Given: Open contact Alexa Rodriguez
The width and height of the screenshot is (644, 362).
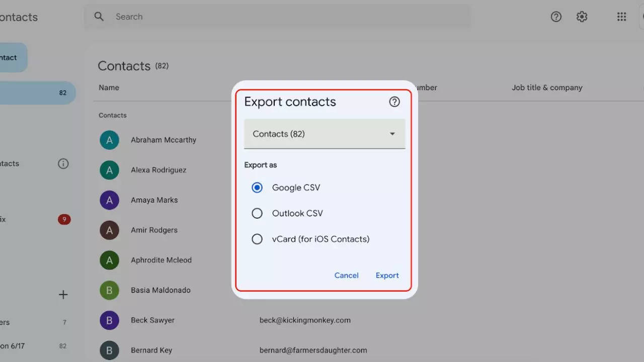Looking at the screenshot, I should tap(158, 170).
